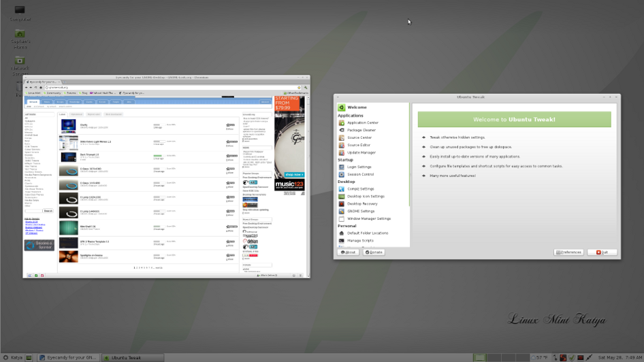This screenshot has width=644, height=362.
Task: Click the show desktop icon in taskbar
Action: pos(29,357)
